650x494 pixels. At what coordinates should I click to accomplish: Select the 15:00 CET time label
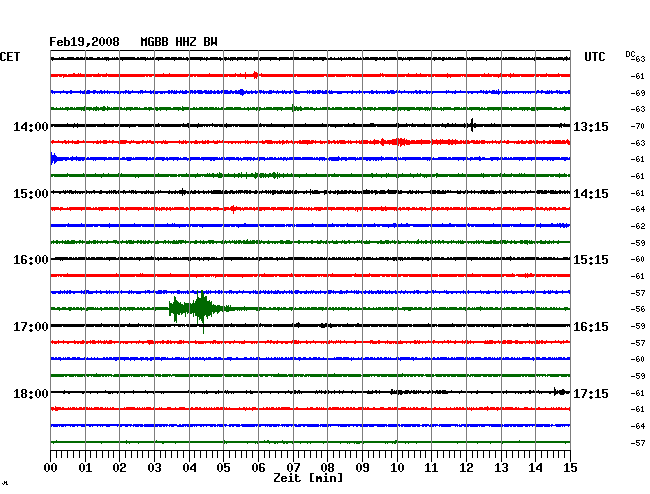coord(31,194)
